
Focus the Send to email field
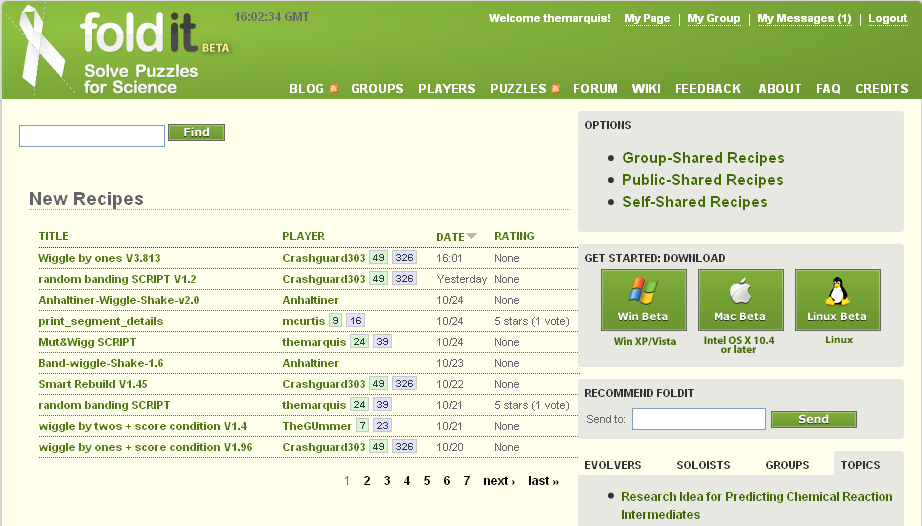point(699,419)
